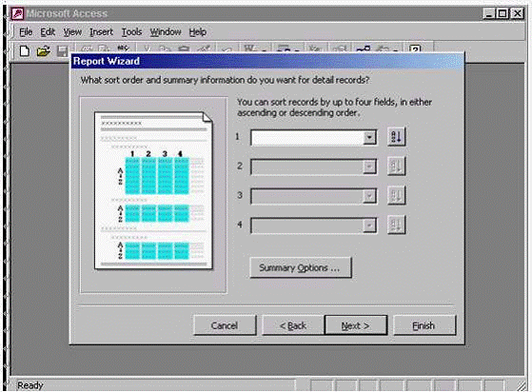Open the File menu

point(26,32)
